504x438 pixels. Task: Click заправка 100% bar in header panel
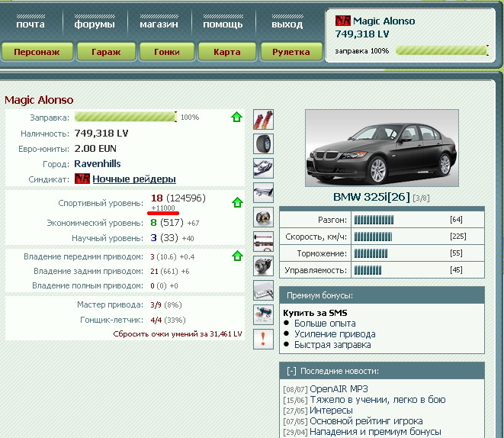[442, 50]
